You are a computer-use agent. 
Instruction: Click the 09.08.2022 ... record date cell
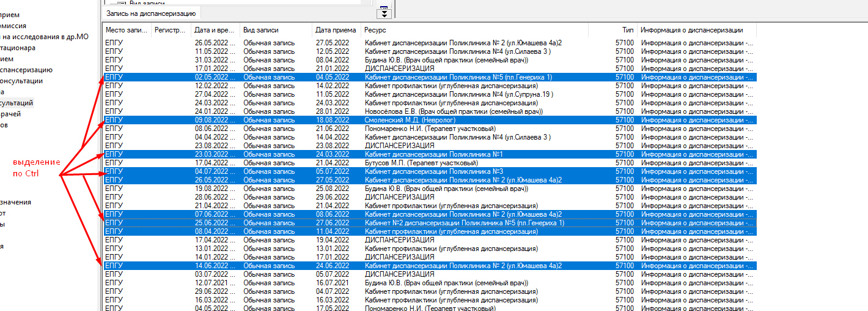[x=215, y=120]
